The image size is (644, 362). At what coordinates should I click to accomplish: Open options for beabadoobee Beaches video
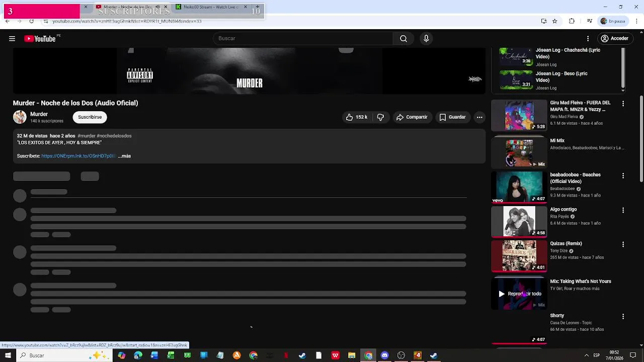coord(623,176)
